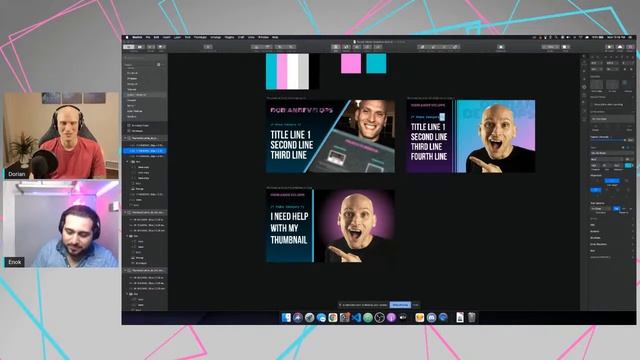
Task: Open the Edit menu
Action: [156, 37]
